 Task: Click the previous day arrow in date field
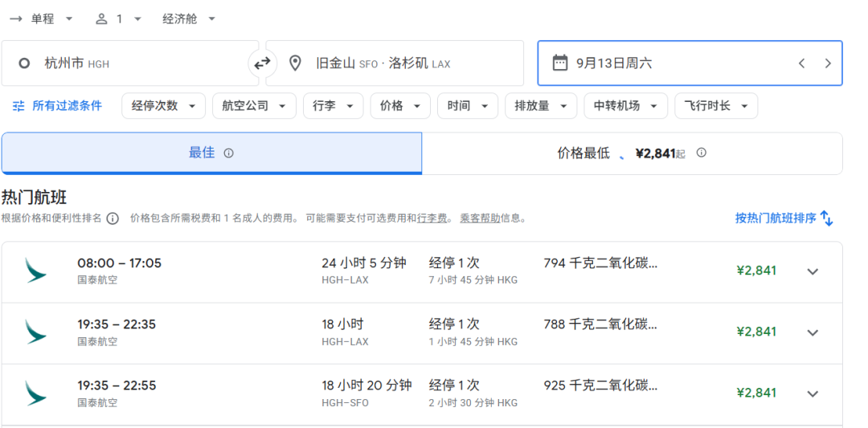click(801, 63)
